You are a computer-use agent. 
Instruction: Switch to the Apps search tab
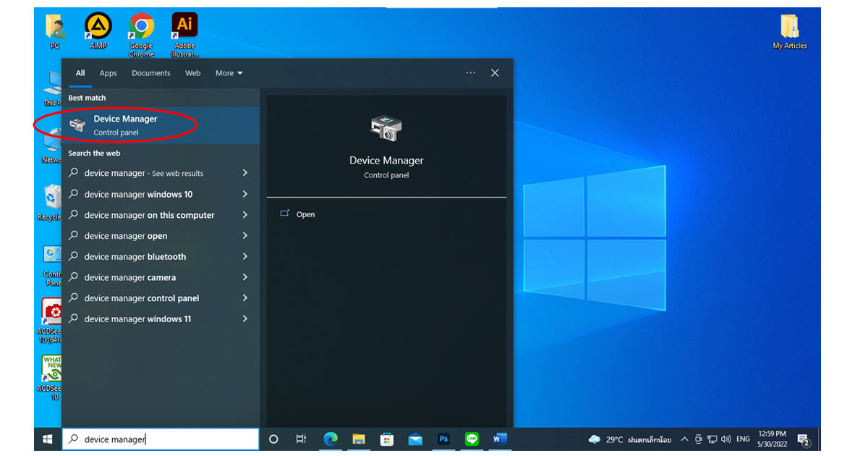pos(108,73)
